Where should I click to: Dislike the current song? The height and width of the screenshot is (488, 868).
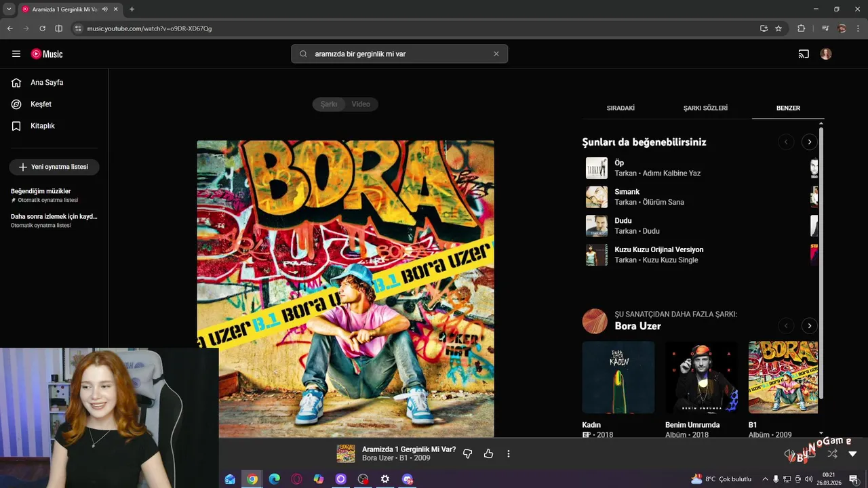tap(467, 454)
